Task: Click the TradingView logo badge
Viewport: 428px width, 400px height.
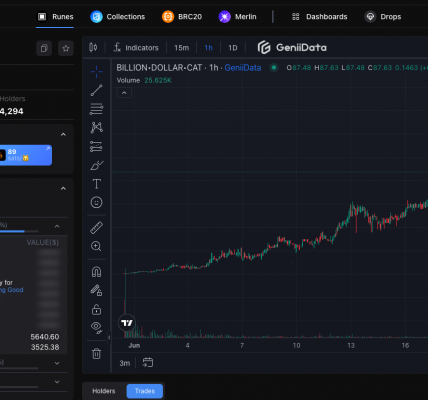Action: click(127, 323)
